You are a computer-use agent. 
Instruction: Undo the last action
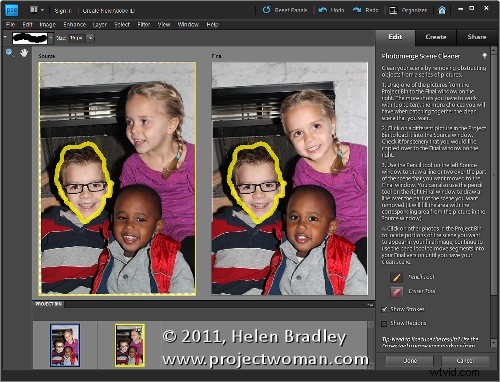click(x=331, y=10)
